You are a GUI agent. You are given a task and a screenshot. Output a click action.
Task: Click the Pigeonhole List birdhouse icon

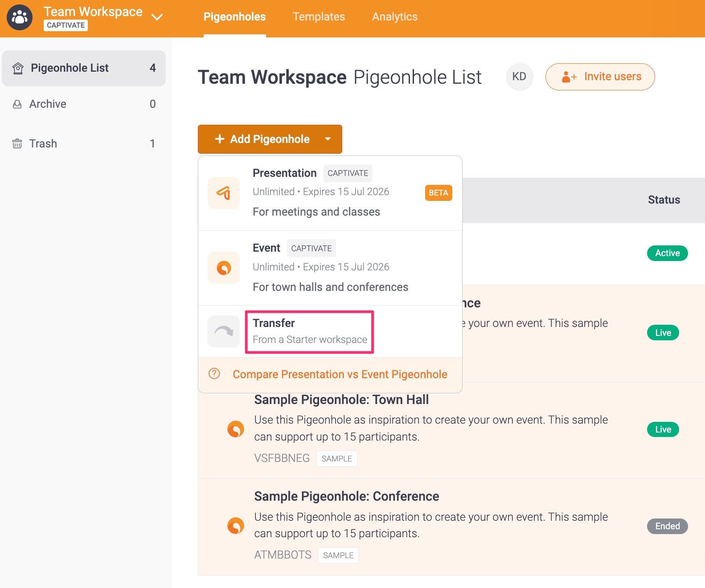[x=18, y=68]
